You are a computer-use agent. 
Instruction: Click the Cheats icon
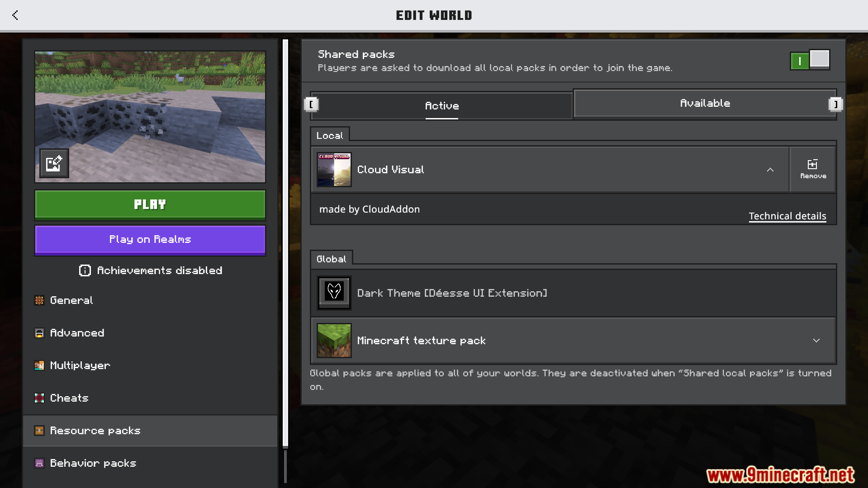(x=39, y=398)
